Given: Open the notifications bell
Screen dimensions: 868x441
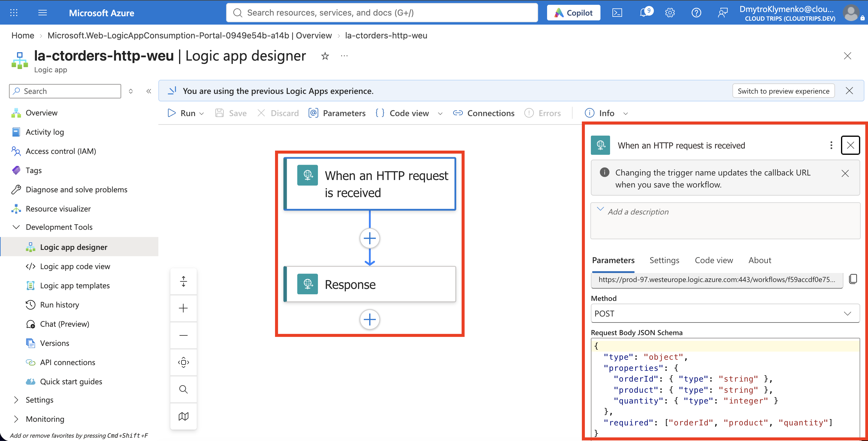Looking at the screenshot, I should point(644,13).
